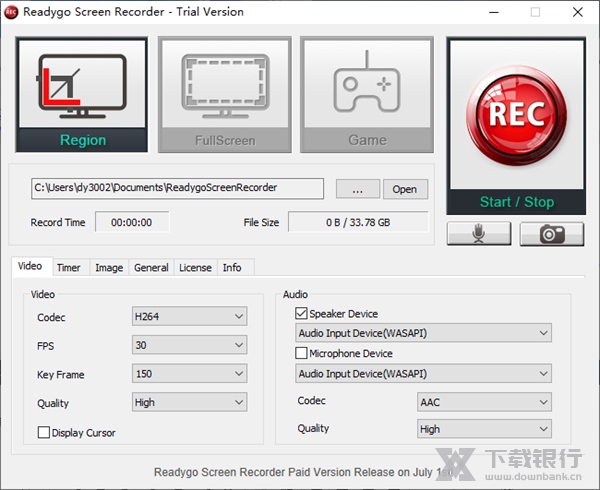Minimize the Readygo window
Screen dimensions: 600x490
(494, 12)
